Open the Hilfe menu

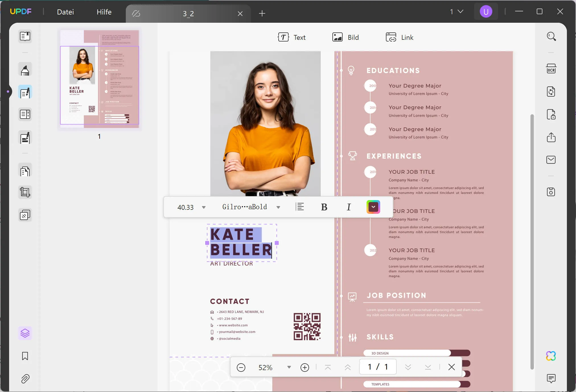pos(104,12)
